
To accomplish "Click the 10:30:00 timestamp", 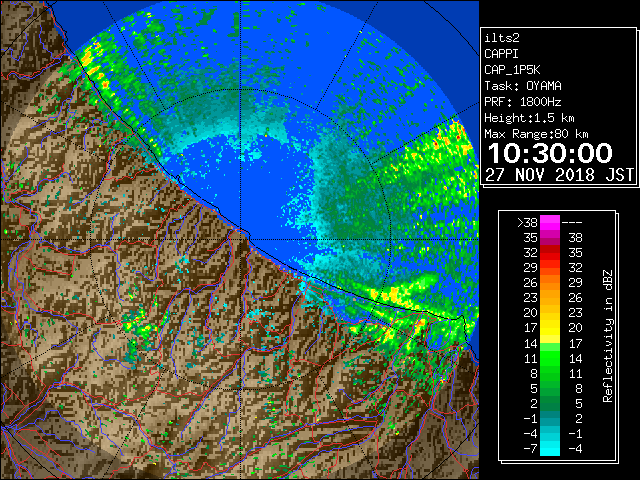I will pos(550,153).
